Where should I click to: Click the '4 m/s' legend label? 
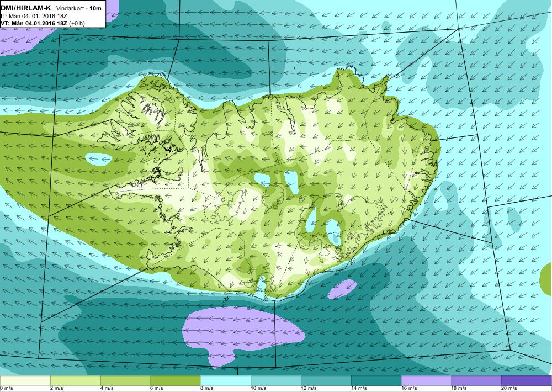pos(108,389)
